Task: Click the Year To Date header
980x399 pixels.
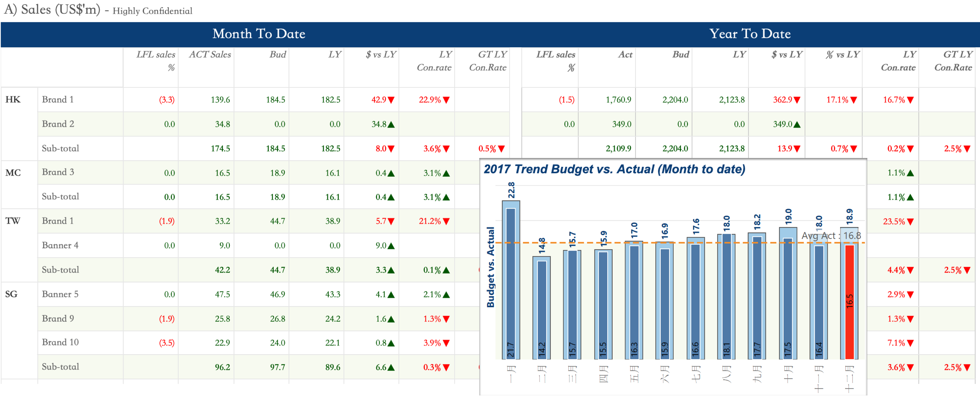Action: 750,34
